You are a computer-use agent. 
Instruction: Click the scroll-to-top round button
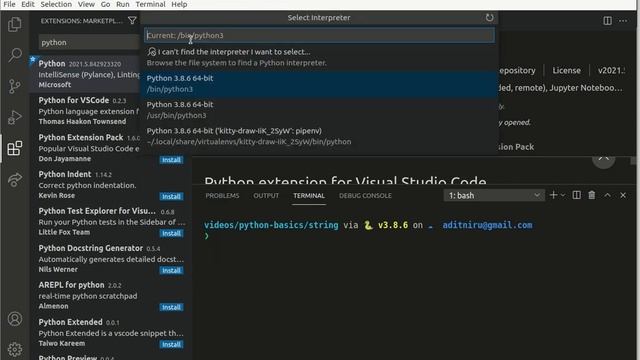click(x=604, y=160)
